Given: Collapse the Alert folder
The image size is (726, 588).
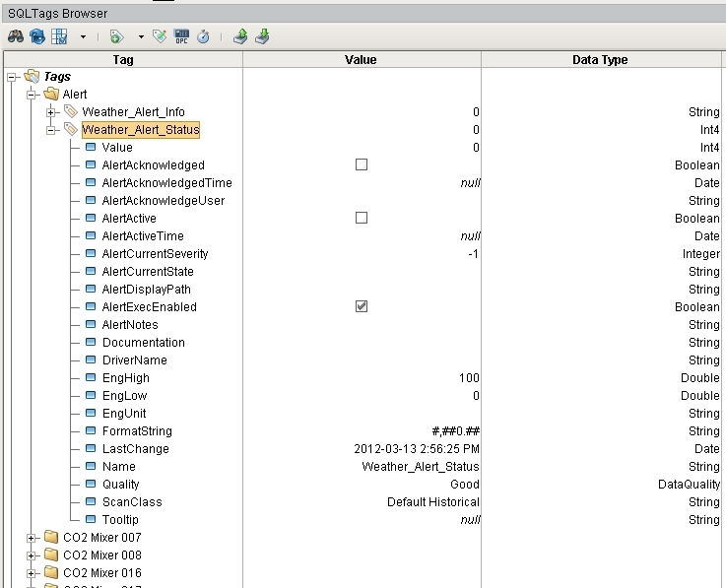Looking at the screenshot, I should pos(31,95).
